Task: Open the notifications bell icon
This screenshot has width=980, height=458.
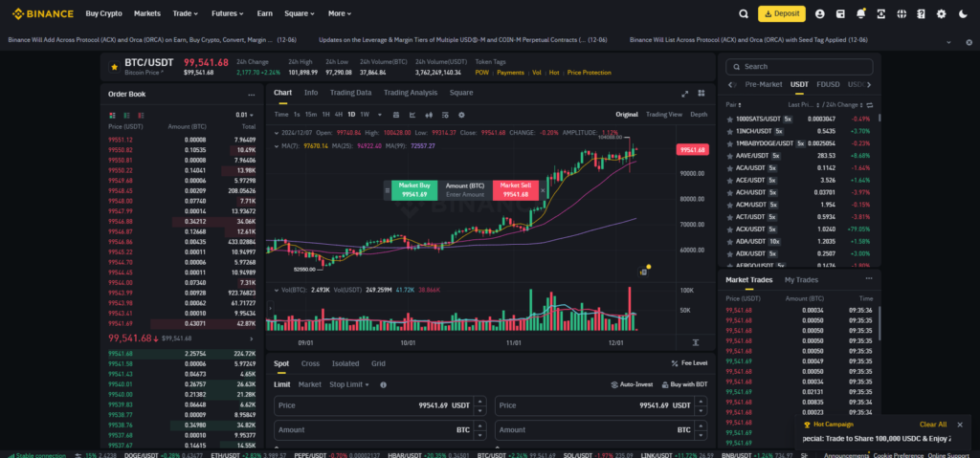Action: click(x=860, y=13)
